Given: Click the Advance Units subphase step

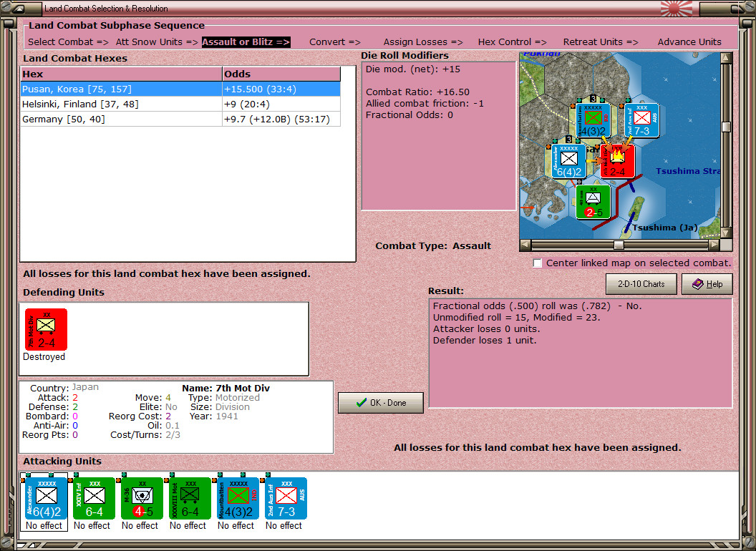Looking at the screenshot, I should pos(689,42).
